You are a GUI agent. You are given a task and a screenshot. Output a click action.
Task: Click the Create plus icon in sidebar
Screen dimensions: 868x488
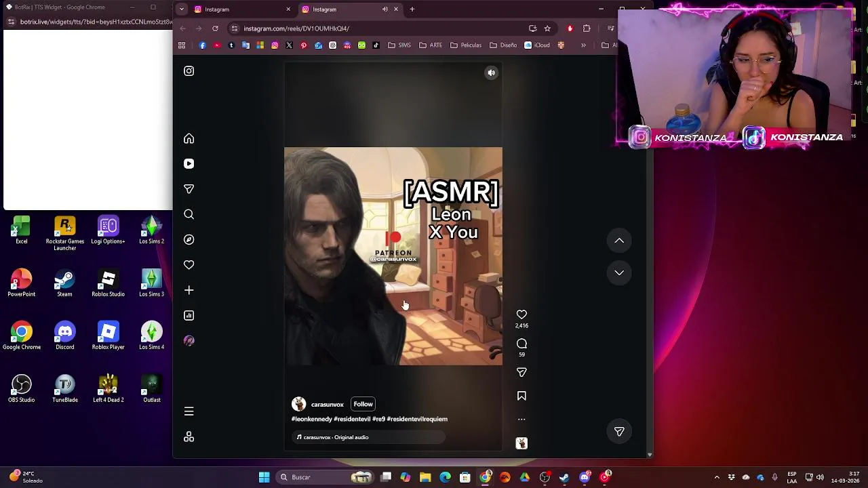point(189,290)
